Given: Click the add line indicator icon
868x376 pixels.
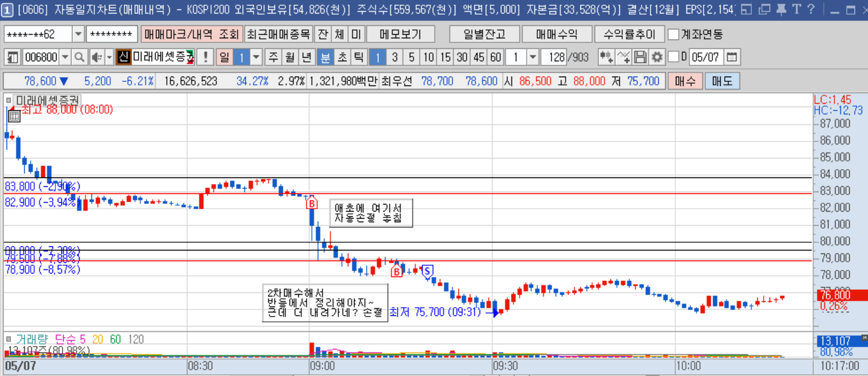Looking at the screenshot, I should point(623,57).
